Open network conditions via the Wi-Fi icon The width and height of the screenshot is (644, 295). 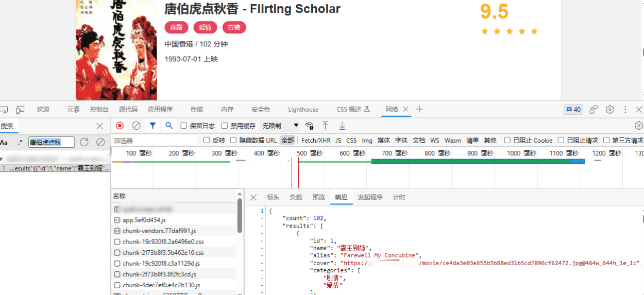pos(309,126)
